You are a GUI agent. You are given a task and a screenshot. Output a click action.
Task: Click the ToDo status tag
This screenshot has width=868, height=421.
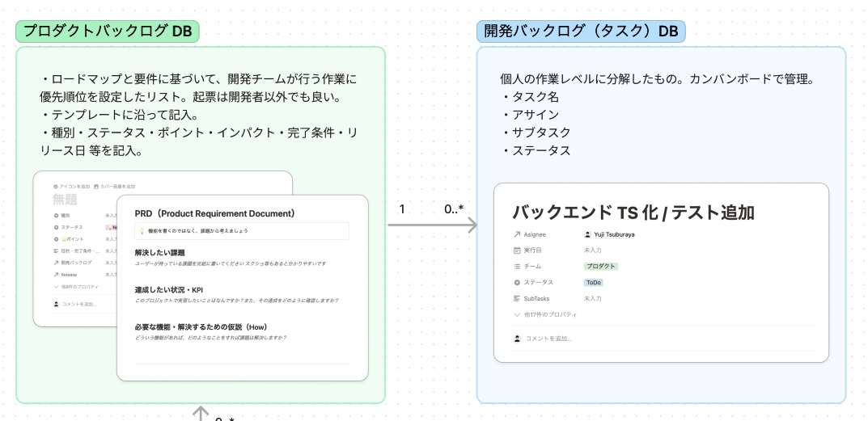[x=594, y=283]
